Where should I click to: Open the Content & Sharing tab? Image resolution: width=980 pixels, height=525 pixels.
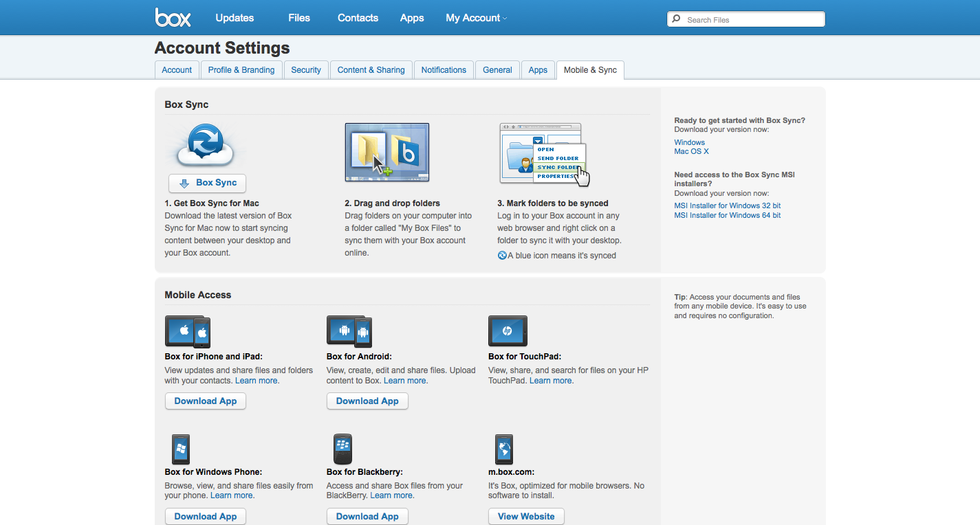tap(371, 70)
